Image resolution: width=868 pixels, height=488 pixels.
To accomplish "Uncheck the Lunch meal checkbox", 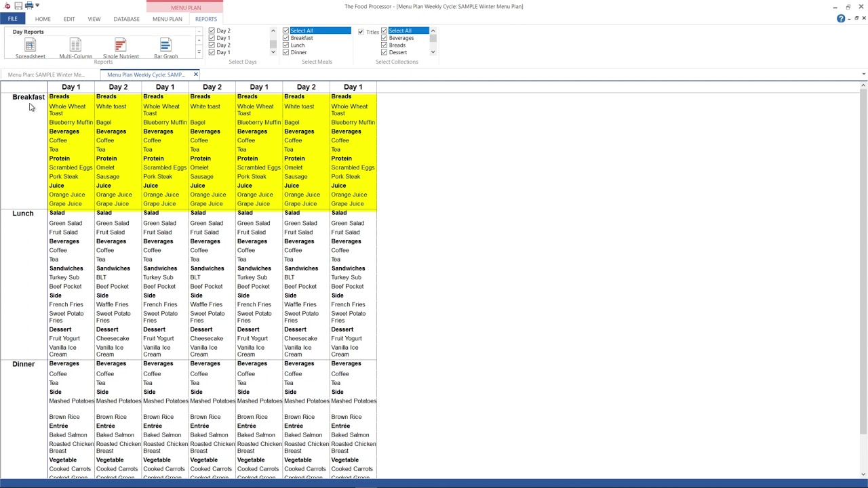I will click(285, 45).
